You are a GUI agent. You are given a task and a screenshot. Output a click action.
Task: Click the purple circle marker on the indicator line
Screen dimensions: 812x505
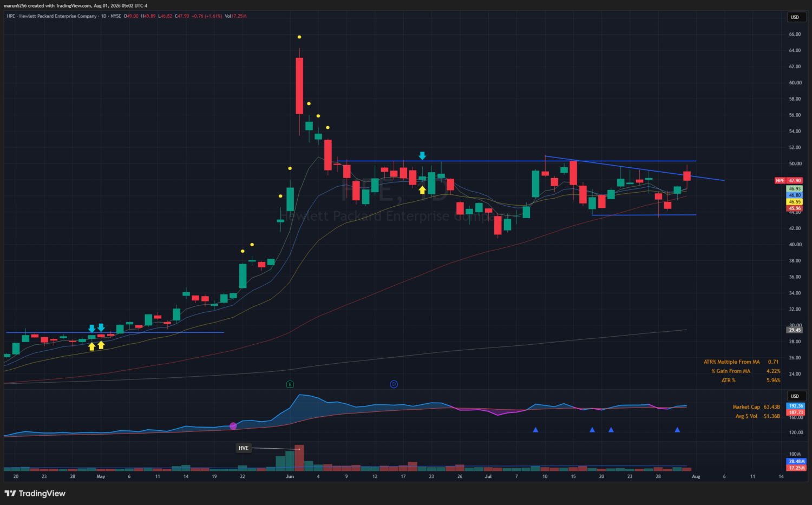[x=233, y=426]
